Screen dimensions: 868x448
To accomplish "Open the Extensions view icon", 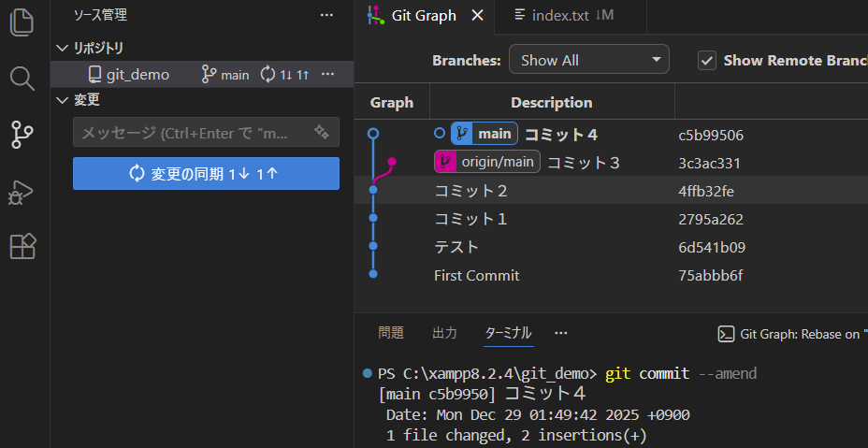I will (22, 247).
